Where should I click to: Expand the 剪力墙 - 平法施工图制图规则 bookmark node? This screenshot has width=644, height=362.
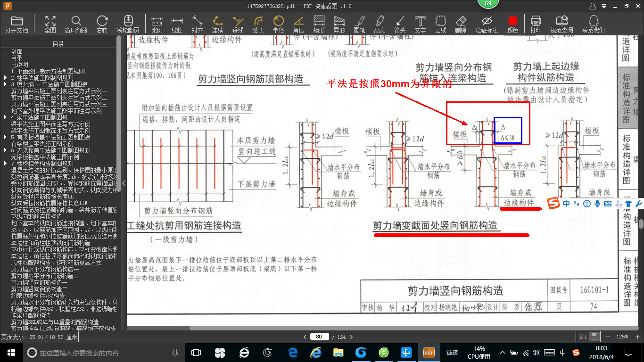click(5, 84)
